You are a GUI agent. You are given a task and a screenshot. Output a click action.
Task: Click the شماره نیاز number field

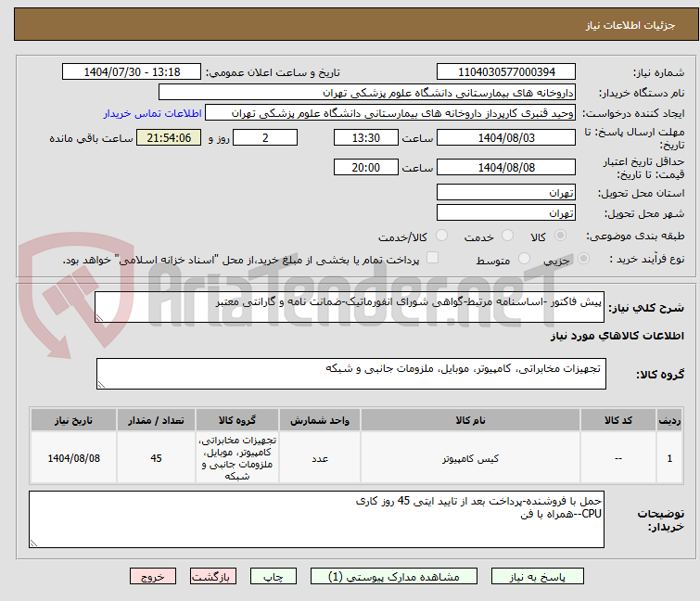pyautogui.click(x=505, y=72)
